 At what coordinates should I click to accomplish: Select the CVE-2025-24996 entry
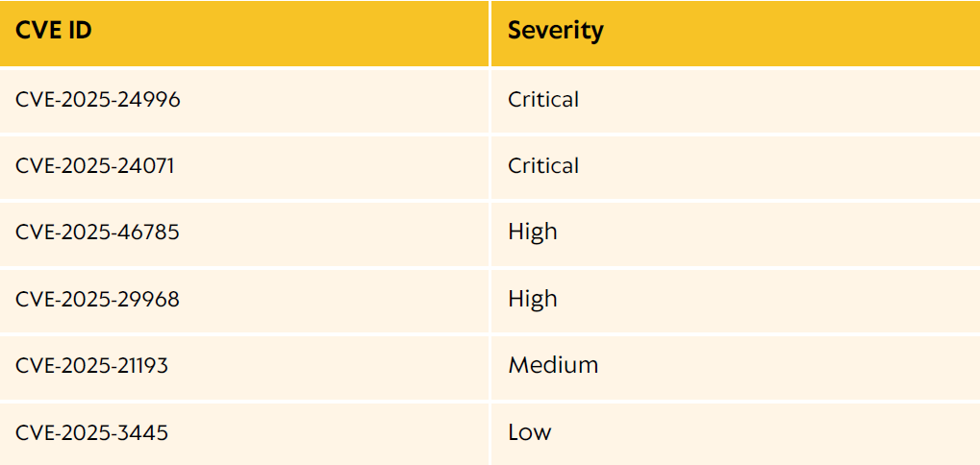coord(98,100)
